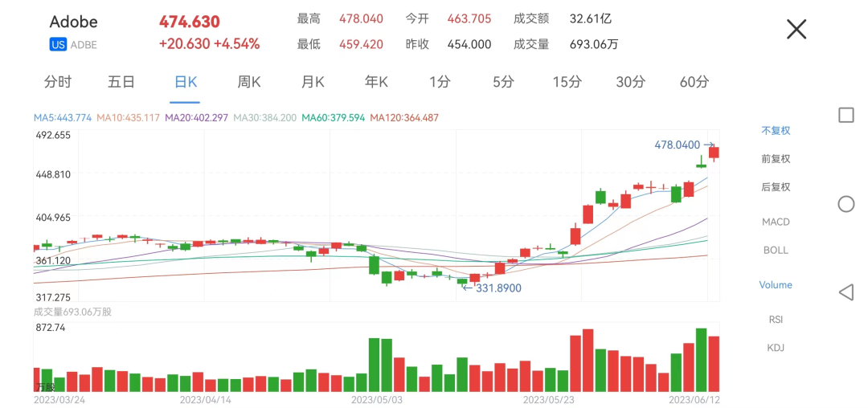The width and height of the screenshot is (868, 408).
Task: Click the 478.0400 high price marker
Action: tap(684, 145)
